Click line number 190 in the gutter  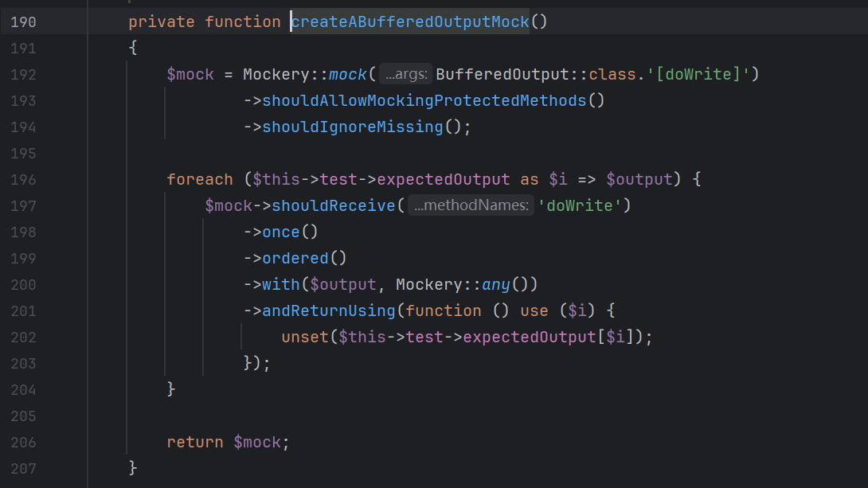23,21
